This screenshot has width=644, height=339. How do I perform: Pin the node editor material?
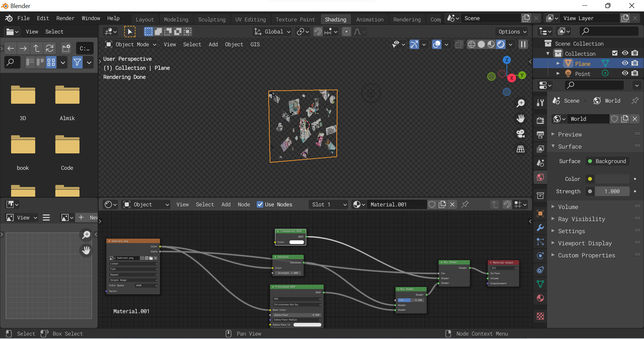465,204
